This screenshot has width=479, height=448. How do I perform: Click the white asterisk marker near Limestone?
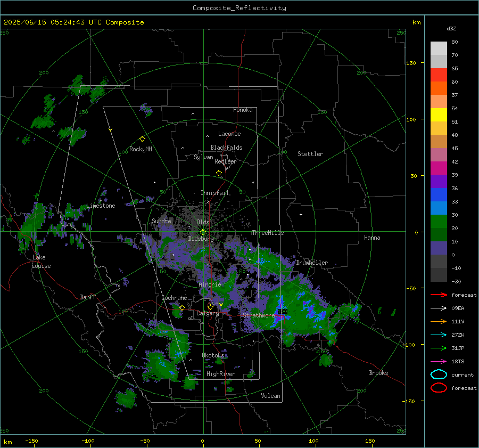[101, 201]
